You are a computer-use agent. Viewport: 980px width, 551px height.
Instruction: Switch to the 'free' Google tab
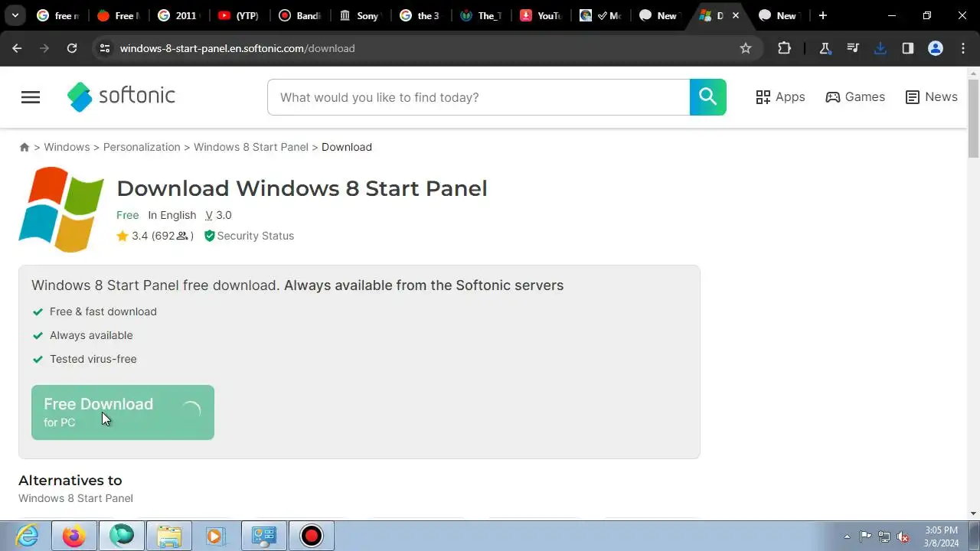tap(57, 15)
